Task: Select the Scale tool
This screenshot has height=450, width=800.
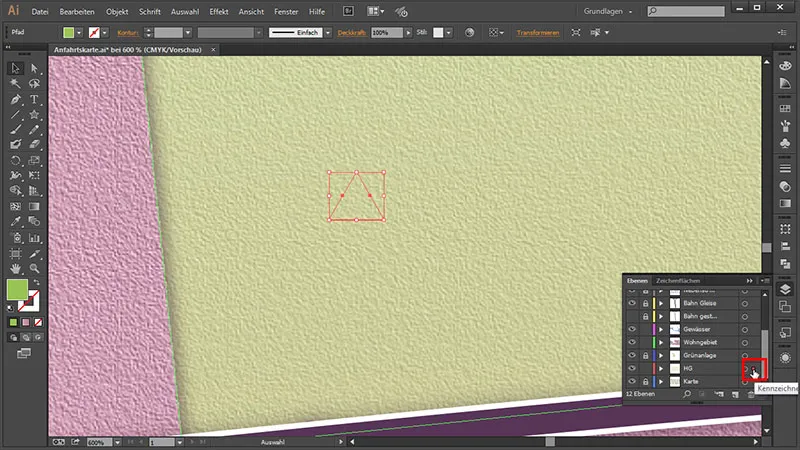Action: [34, 160]
